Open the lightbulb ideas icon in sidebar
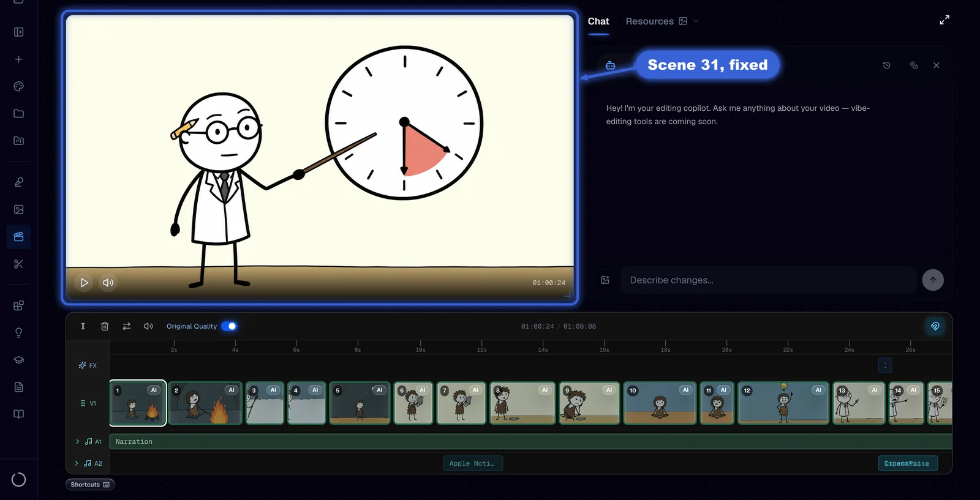 coord(18,333)
